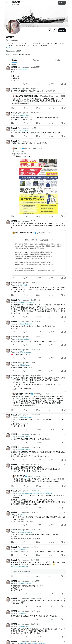The width and height of the screenshot is (72, 644).
Task: Click the Translate bio link
Action: click(10, 48)
